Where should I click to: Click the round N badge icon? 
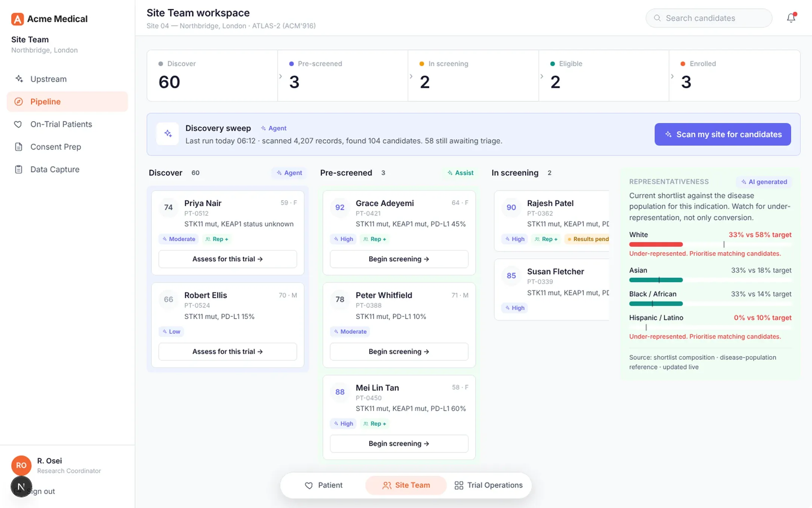coord(21,487)
